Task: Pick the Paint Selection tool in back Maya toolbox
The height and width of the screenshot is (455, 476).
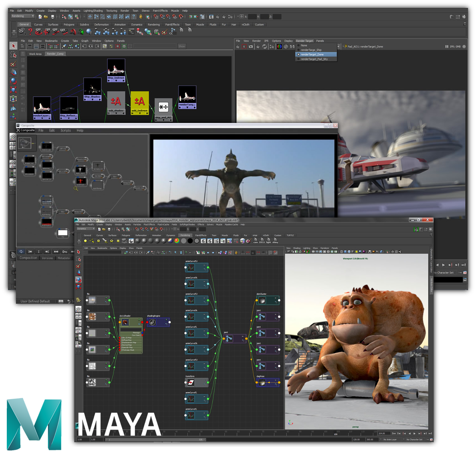Action: click(13, 64)
